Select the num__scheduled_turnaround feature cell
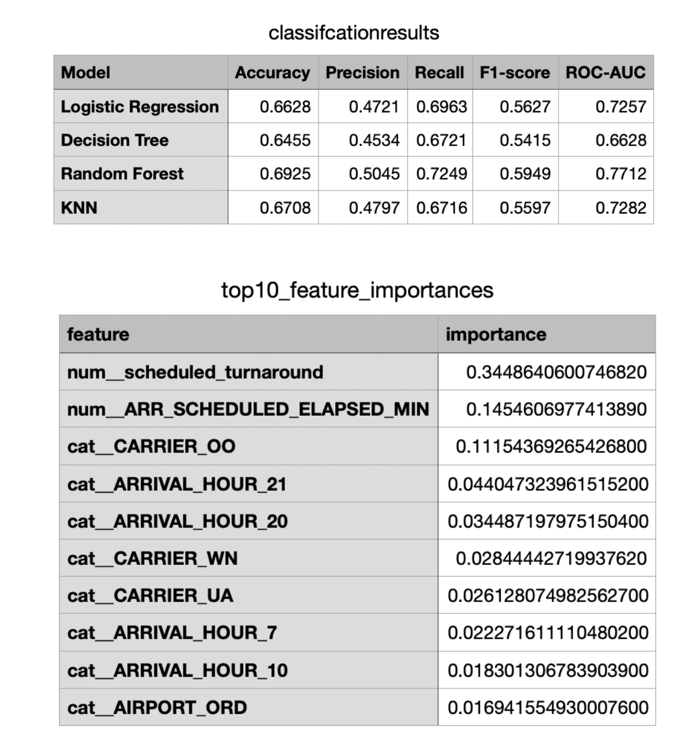The width and height of the screenshot is (700, 747). click(x=195, y=373)
